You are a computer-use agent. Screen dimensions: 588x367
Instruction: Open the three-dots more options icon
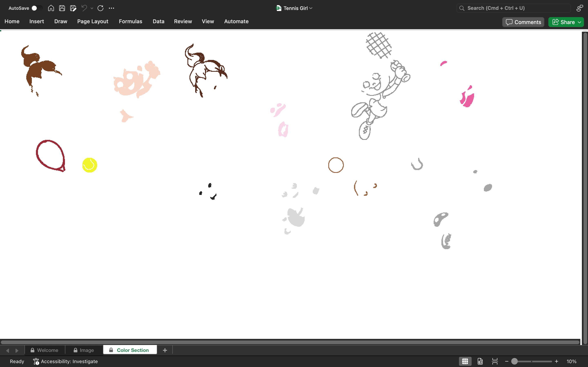(x=111, y=8)
